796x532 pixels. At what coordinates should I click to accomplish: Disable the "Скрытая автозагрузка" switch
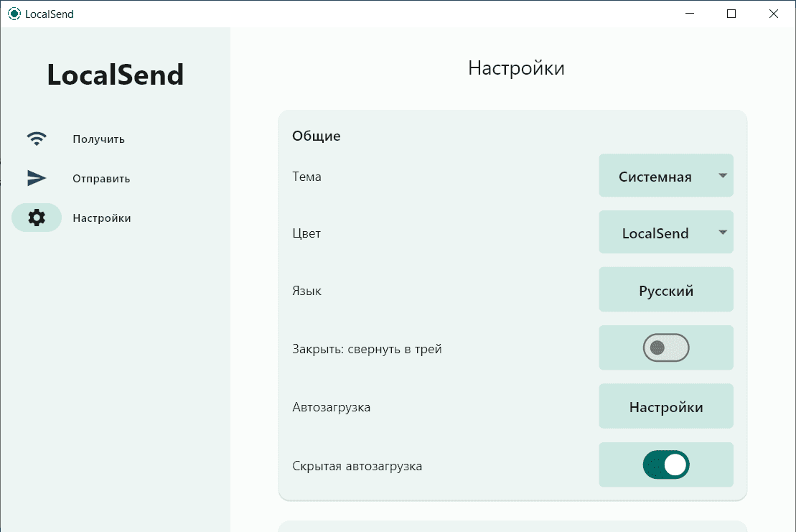coord(665,465)
